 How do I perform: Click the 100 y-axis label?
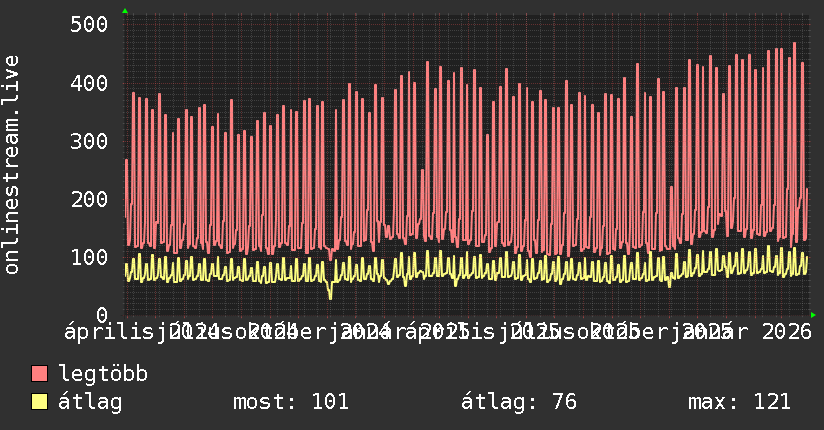(89, 257)
